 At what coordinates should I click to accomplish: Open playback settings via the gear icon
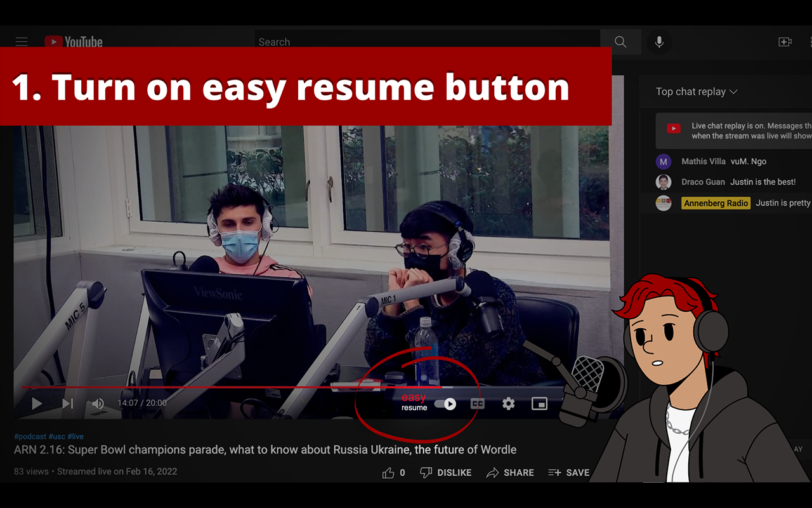[x=508, y=403]
